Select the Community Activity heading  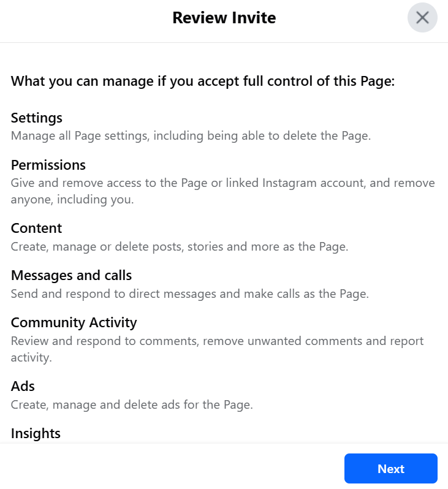tap(74, 322)
